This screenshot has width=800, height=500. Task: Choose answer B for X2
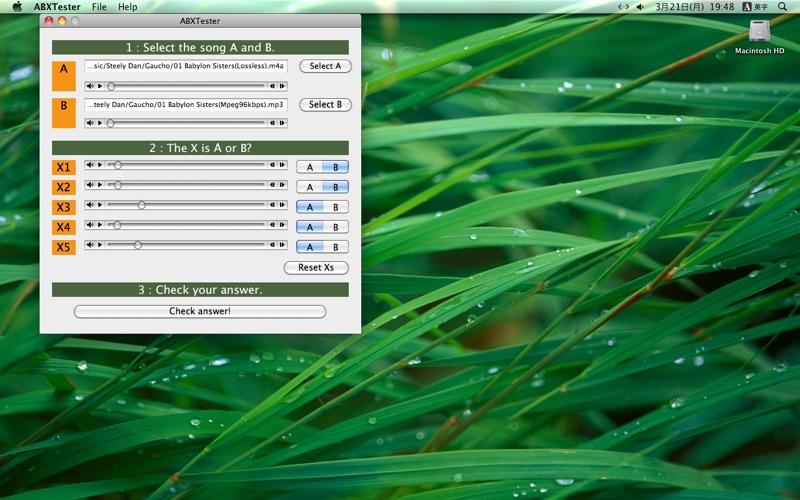(x=336, y=187)
